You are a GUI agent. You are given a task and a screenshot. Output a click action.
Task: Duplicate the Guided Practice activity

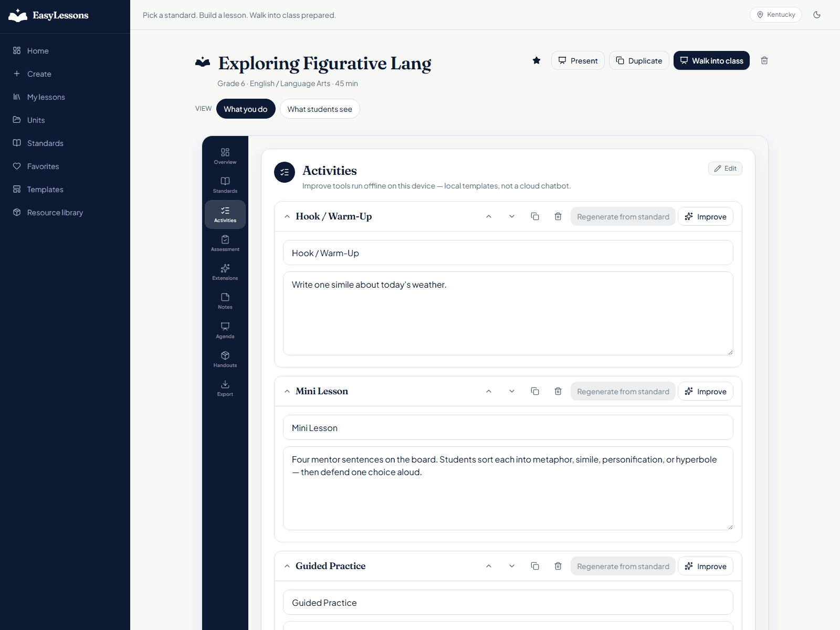pos(535,566)
